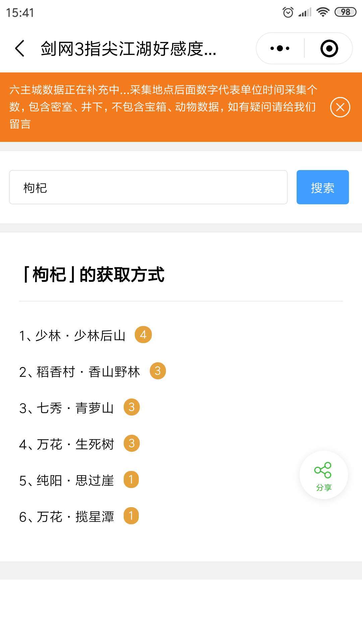The height and width of the screenshot is (644, 362).
Task: Choose 万花·生死树 from the list
Action: pyautogui.click(x=66, y=444)
